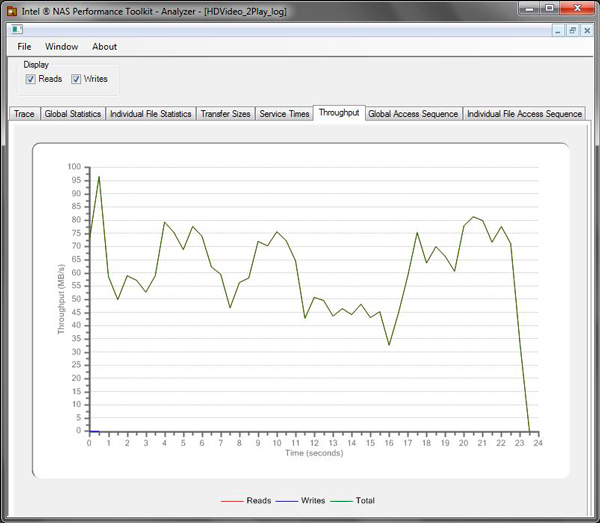Minimize the Analyzer main window

tap(529, 8)
